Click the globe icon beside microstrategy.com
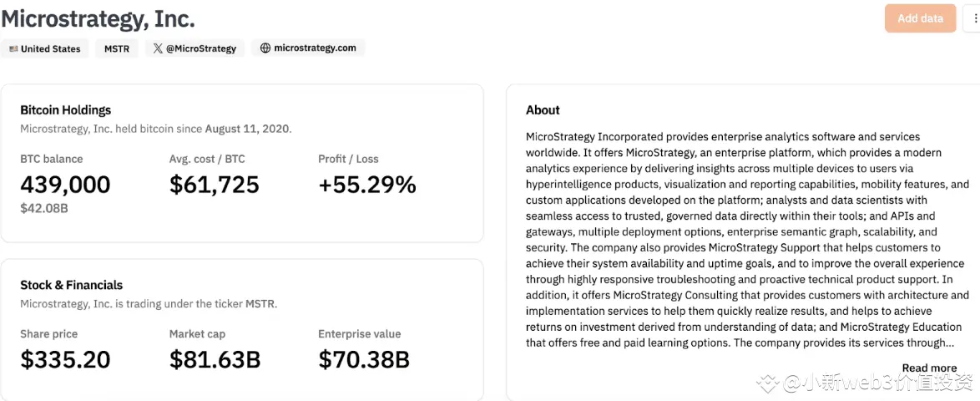The height and width of the screenshot is (401, 980). (x=265, y=48)
